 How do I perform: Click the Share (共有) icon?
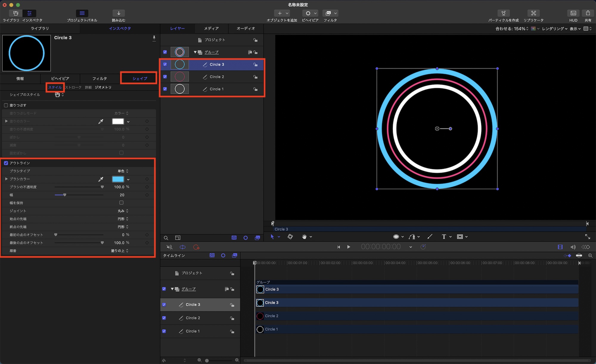click(588, 13)
